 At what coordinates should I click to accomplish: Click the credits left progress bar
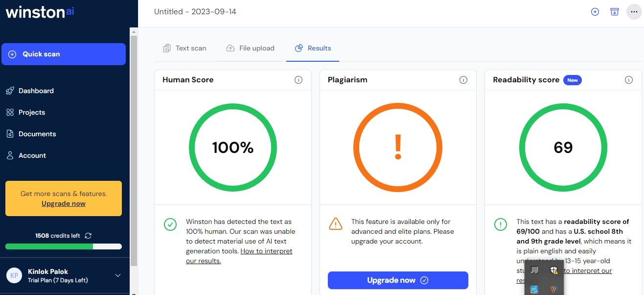click(64, 246)
